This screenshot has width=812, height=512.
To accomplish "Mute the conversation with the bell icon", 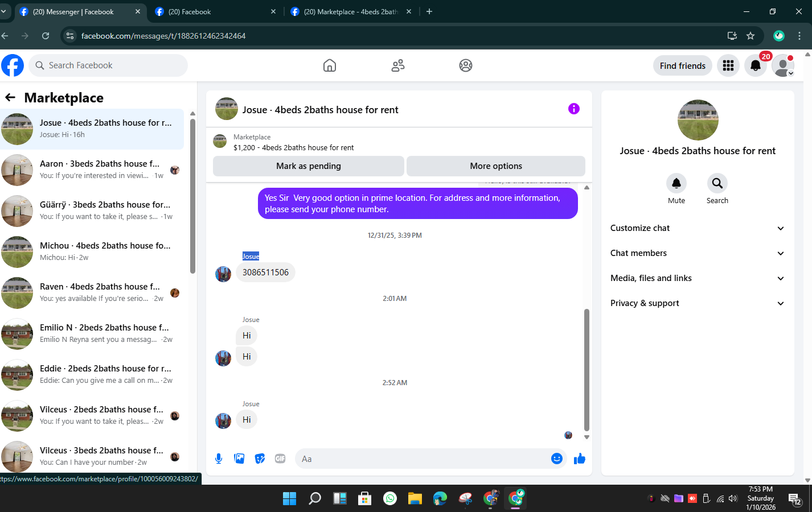I will click(676, 183).
